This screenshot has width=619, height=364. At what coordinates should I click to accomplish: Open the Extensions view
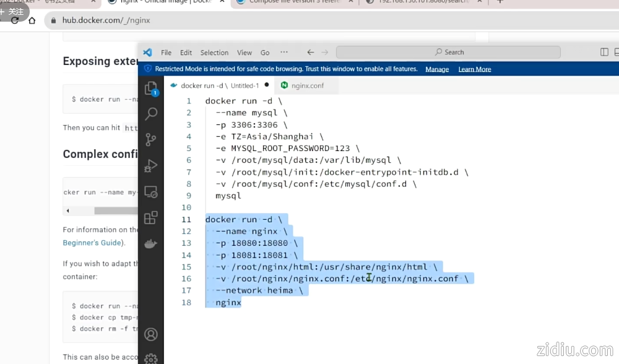click(x=150, y=217)
